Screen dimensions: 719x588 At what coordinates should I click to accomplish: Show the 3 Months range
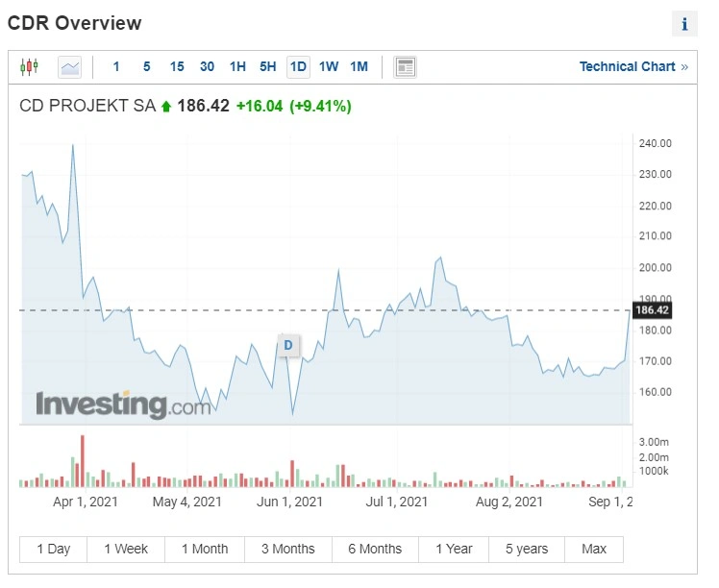tap(288, 549)
